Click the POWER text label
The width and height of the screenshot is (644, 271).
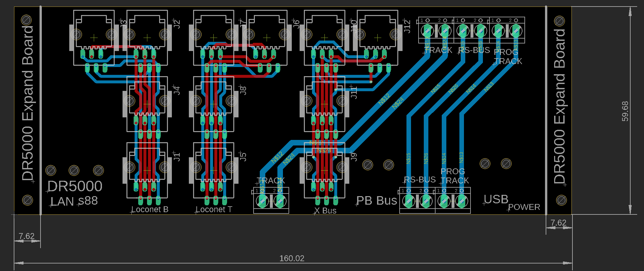(x=524, y=207)
